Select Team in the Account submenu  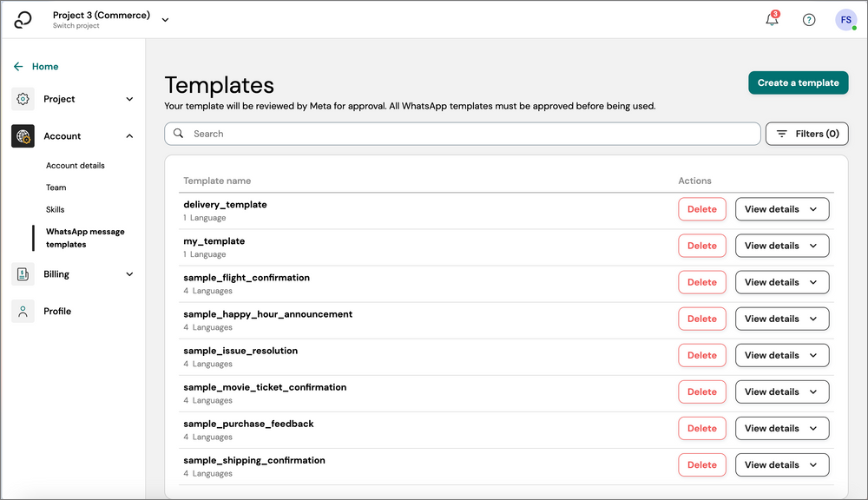click(56, 187)
